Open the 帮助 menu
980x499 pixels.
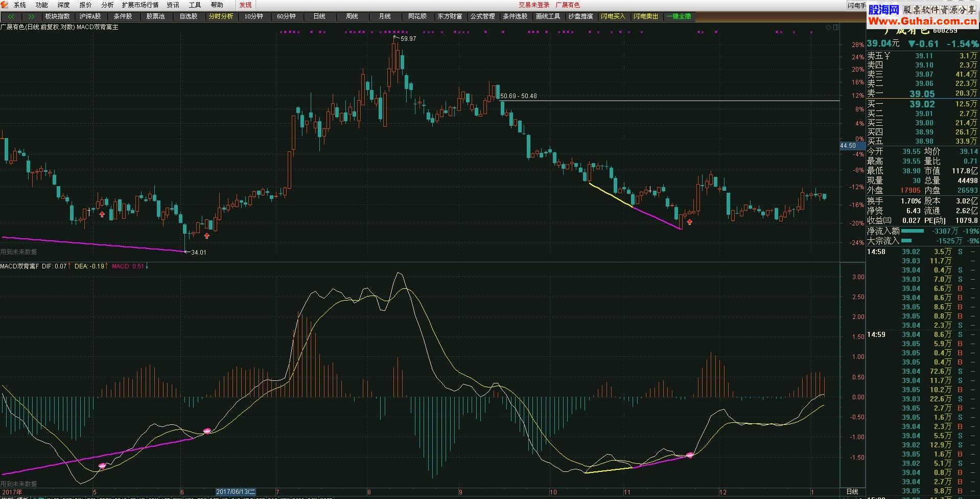coord(217,5)
